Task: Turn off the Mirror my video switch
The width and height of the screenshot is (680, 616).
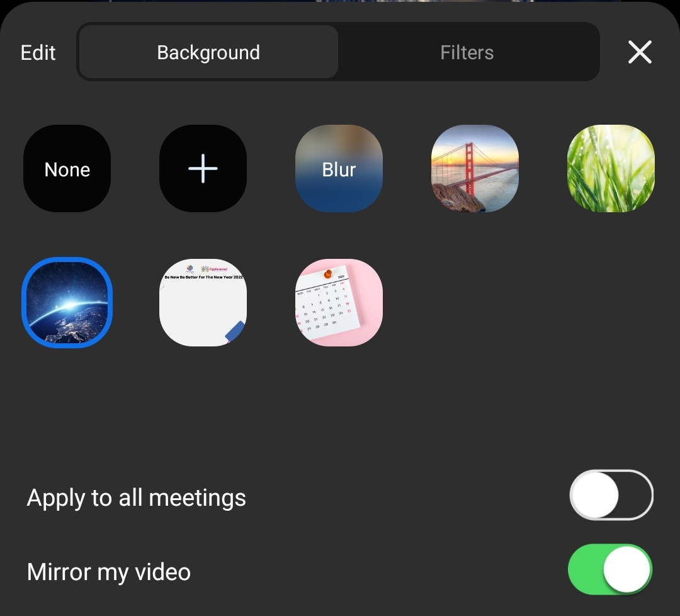Action: pos(611,569)
